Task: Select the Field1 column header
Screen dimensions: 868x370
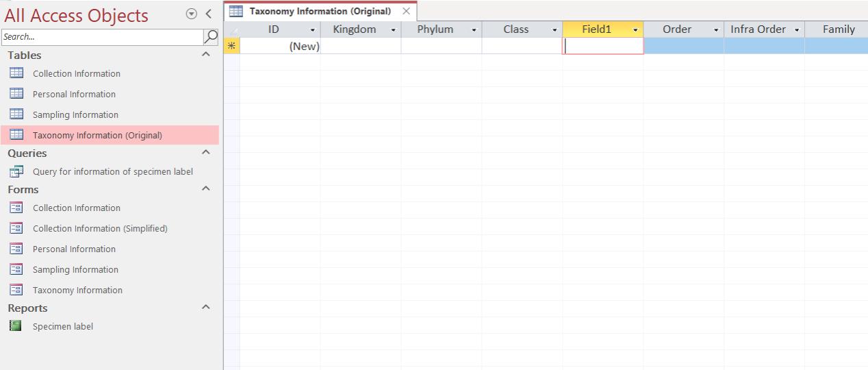Action: tap(603, 29)
